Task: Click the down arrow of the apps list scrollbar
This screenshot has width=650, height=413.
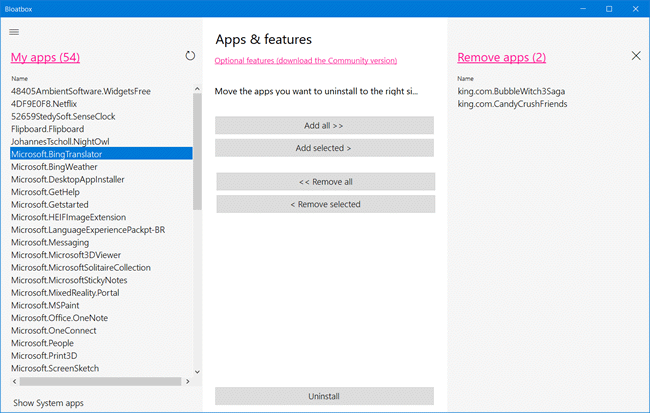Action: 197,372
